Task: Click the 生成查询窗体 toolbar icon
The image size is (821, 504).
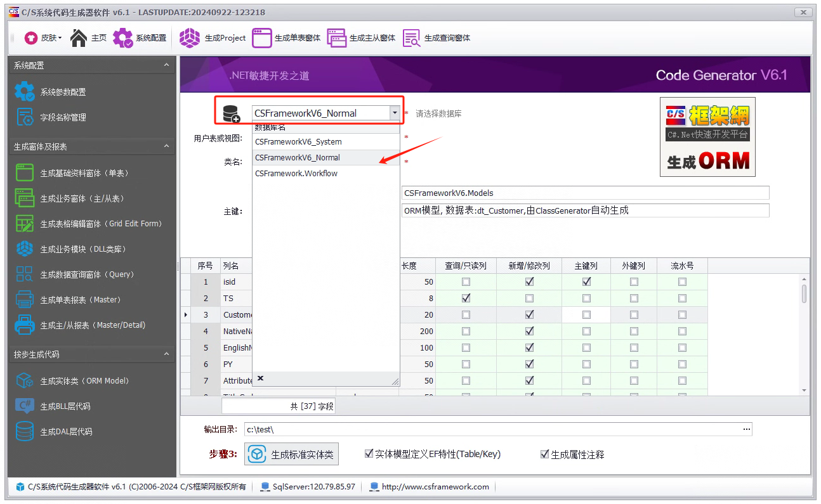Action: pyautogui.click(x=412, y=38)
